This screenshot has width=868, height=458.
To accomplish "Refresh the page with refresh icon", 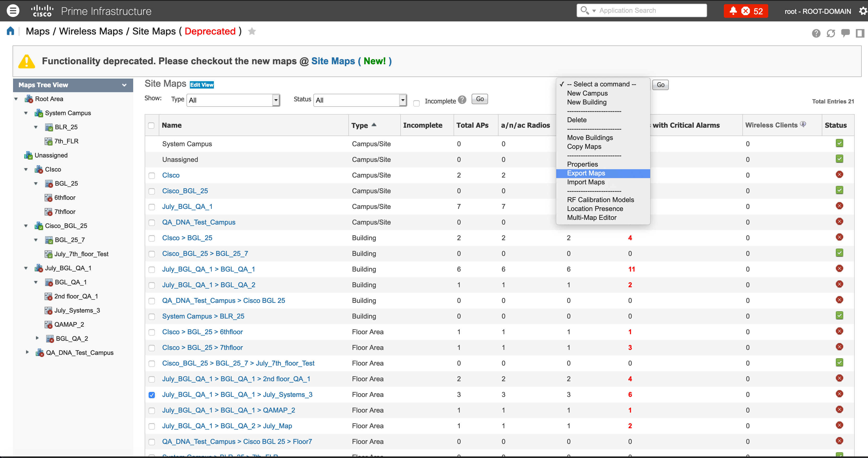I will [831, 33].
